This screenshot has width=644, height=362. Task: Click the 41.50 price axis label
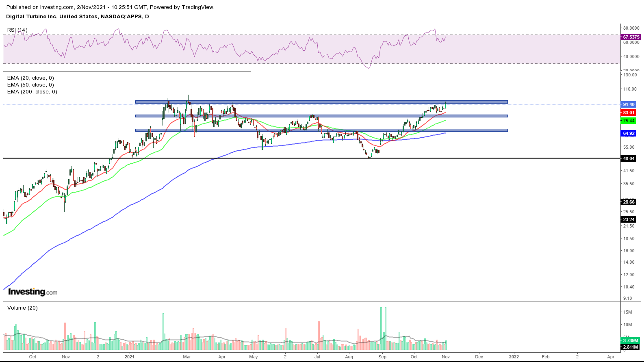pos(629,171)
